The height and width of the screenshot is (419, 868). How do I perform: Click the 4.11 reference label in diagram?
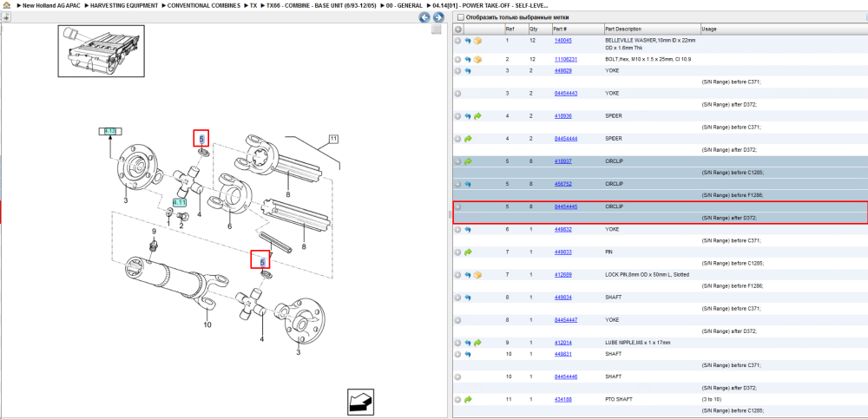pos(179,203)
